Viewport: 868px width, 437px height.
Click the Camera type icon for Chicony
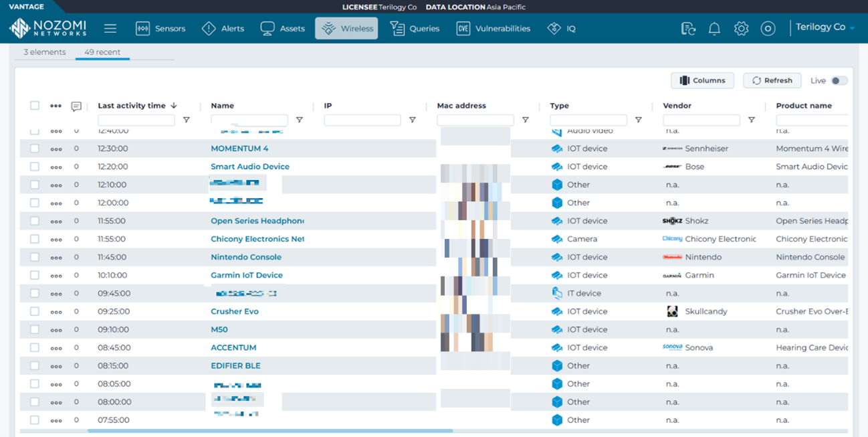pos(557,239)
